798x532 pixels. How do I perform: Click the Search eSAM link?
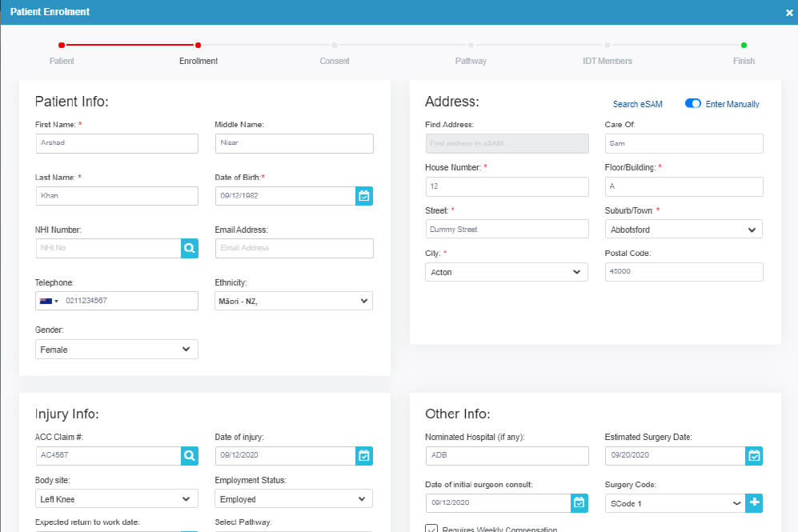[638, 104]
